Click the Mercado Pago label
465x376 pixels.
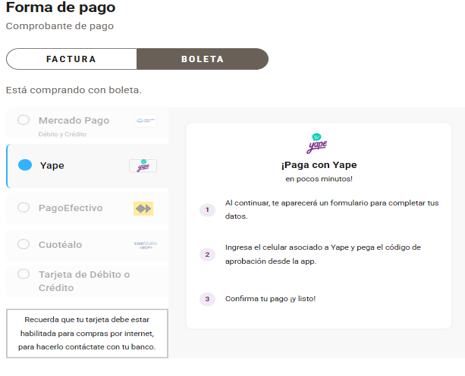tap(74, 120)
